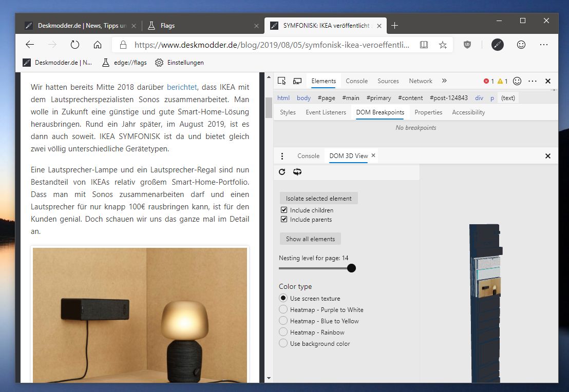Select the DOM Breakpoints subtab
This screenshot has width=569, height=392.
[x=380, y=112]
